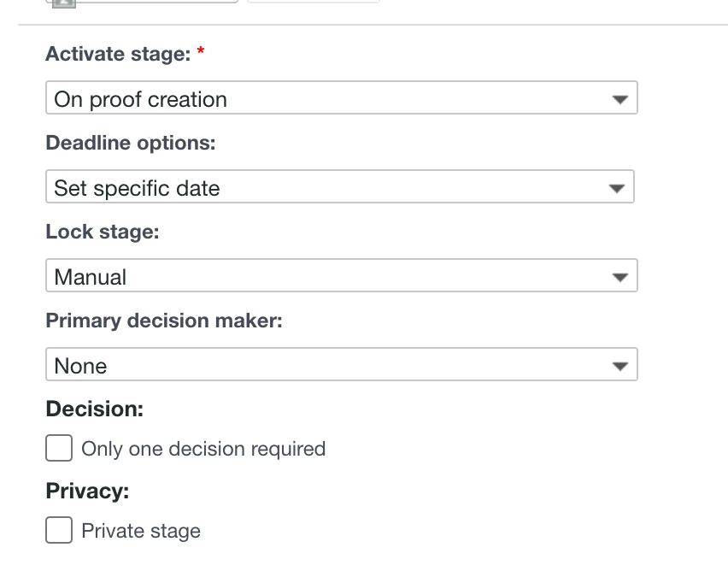Image resolution: width=728 pixels, height=571 pixels.
Task: Click the "Lock stage:" field label
Action: coord(103,232)
